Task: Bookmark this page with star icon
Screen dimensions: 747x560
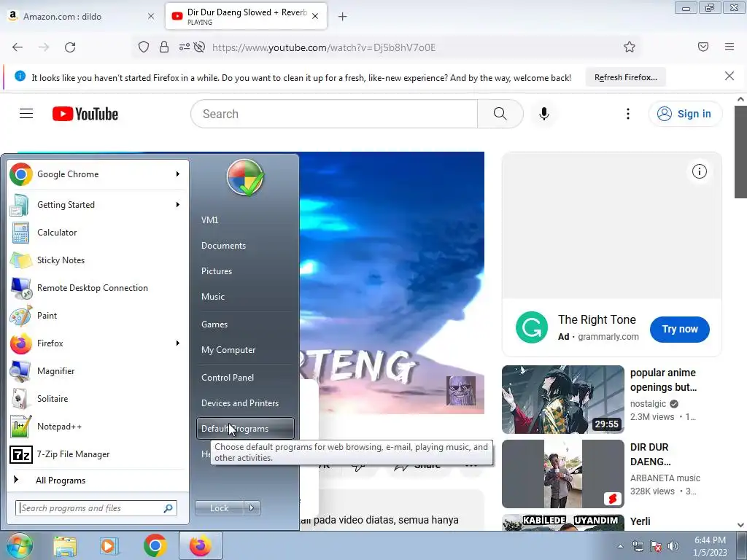Action: (x=630, y=47)
